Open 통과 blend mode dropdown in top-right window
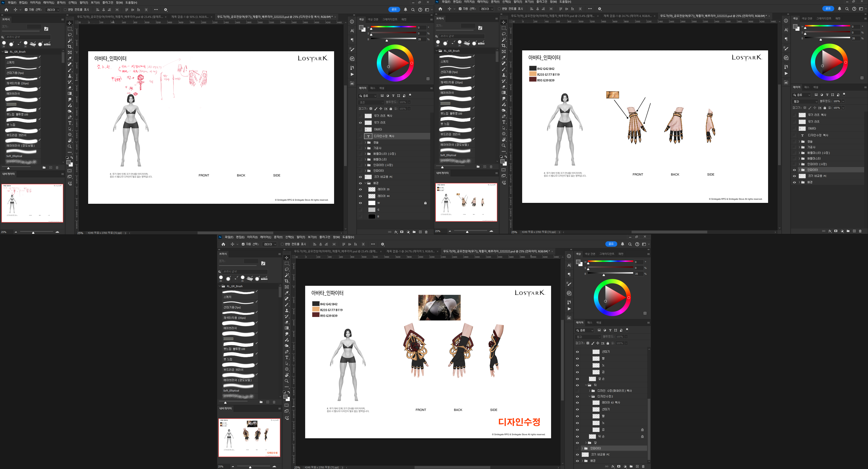 pyautogui.click(x=805, y=101)
